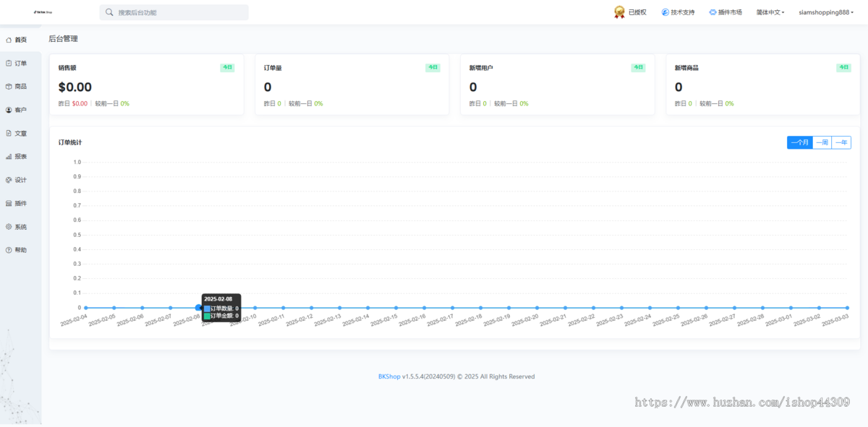The image size is (868, 427).
Task: Select the 一个月 chart range
Action: [x=800, y=143]
